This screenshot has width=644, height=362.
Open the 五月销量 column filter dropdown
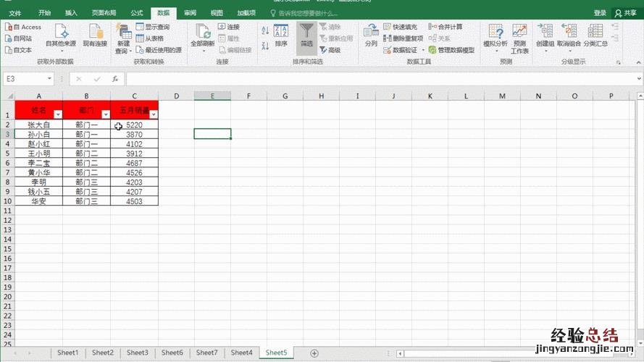[153, 114]
